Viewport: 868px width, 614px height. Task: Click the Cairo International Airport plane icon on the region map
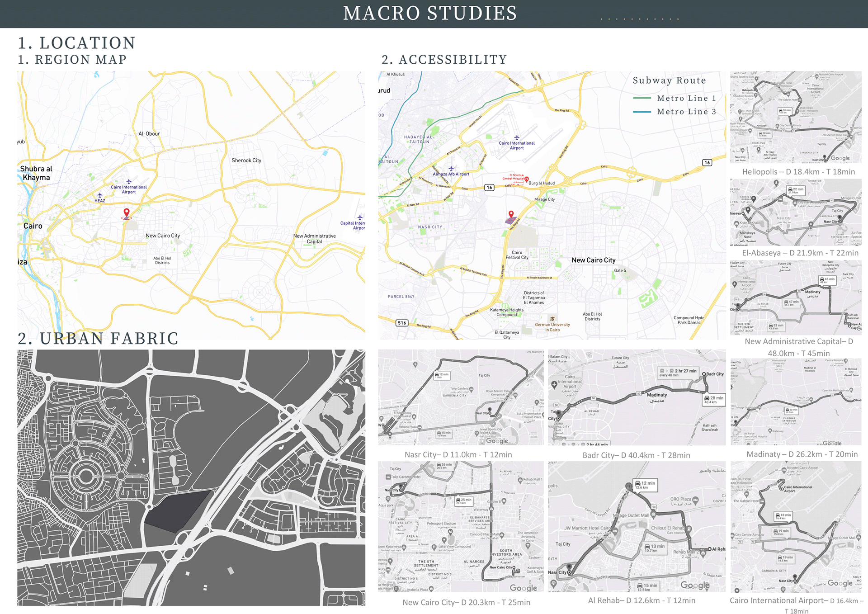point(129,181)
